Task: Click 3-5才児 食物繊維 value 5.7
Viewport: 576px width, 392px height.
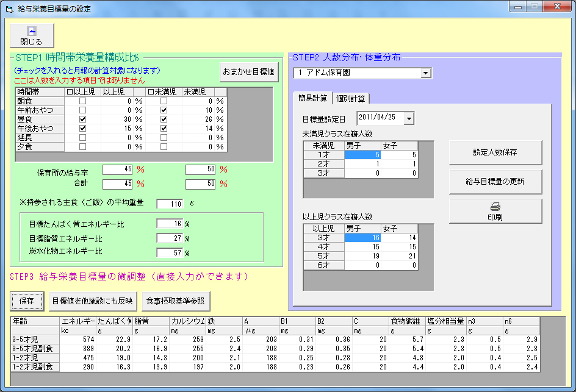Action: pyautogui.click(x=407, y=340)
